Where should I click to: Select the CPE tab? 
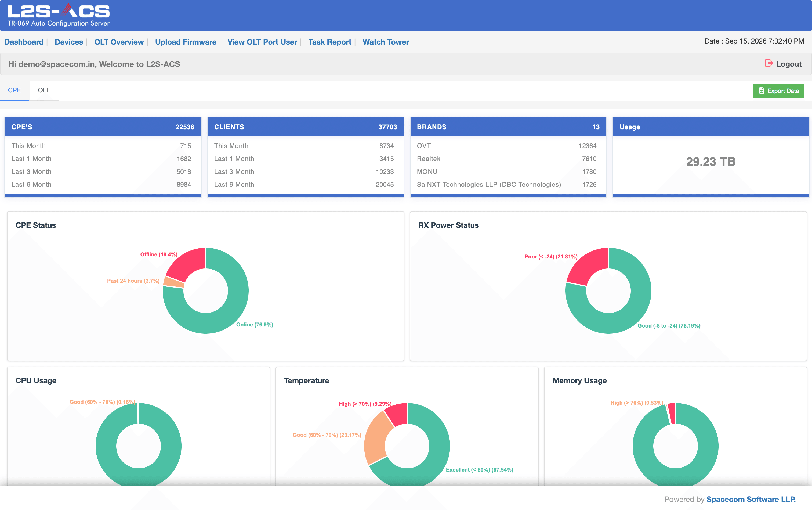pos(15,90)
